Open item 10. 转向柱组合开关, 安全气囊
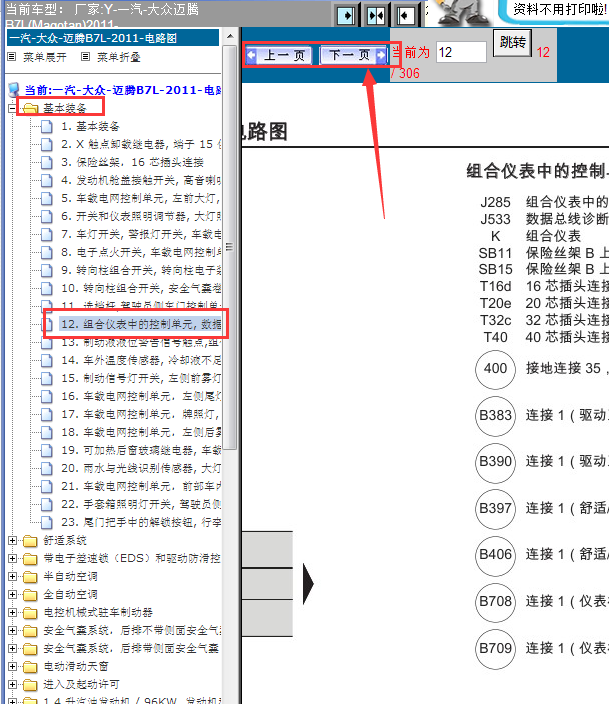609x704 pixels. click(141, 288)
